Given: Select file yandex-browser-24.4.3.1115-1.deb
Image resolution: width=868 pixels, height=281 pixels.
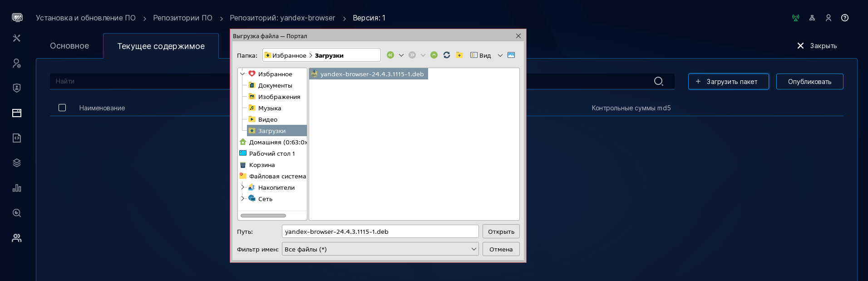Looking at the screenshot, I should coord(368,74).
